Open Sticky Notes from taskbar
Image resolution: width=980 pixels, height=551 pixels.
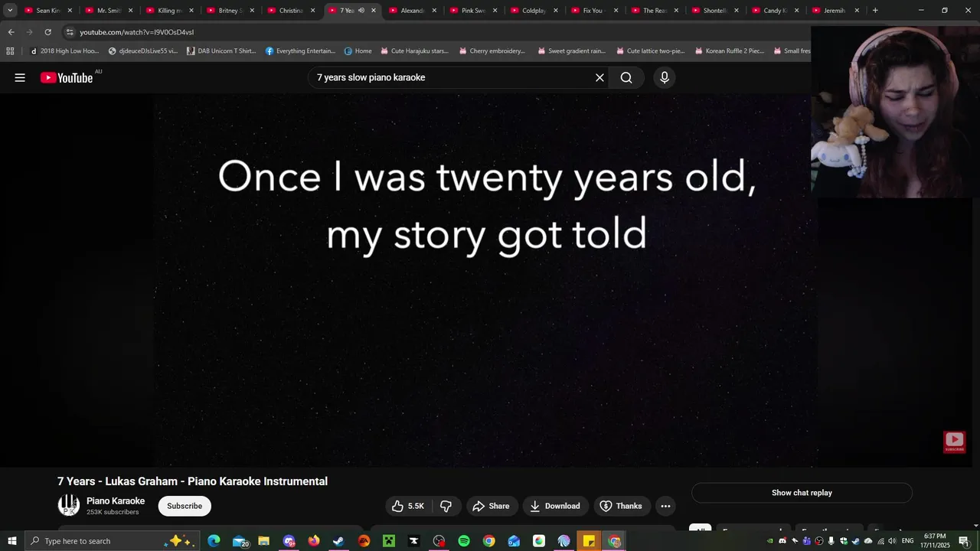click(589, 541)
